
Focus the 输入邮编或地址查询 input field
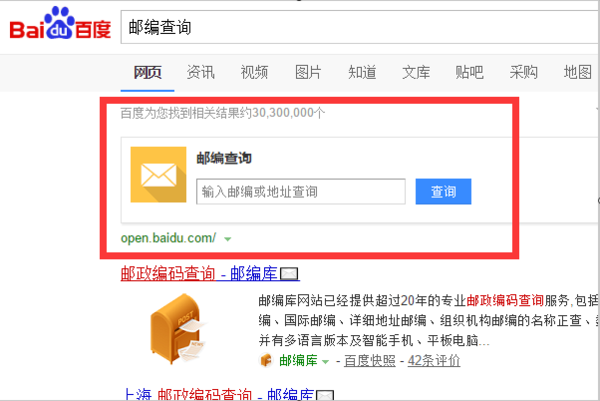coord(301,191)
